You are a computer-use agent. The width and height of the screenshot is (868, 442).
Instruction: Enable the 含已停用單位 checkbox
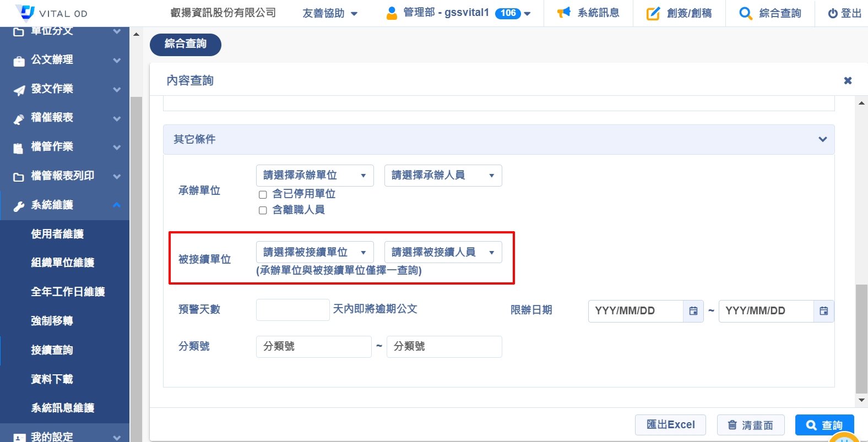tap(263, 194)
